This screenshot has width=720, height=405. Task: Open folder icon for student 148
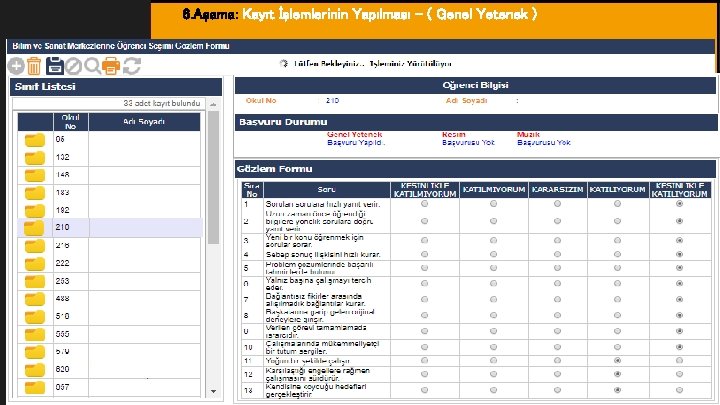(x=35, y=175)
